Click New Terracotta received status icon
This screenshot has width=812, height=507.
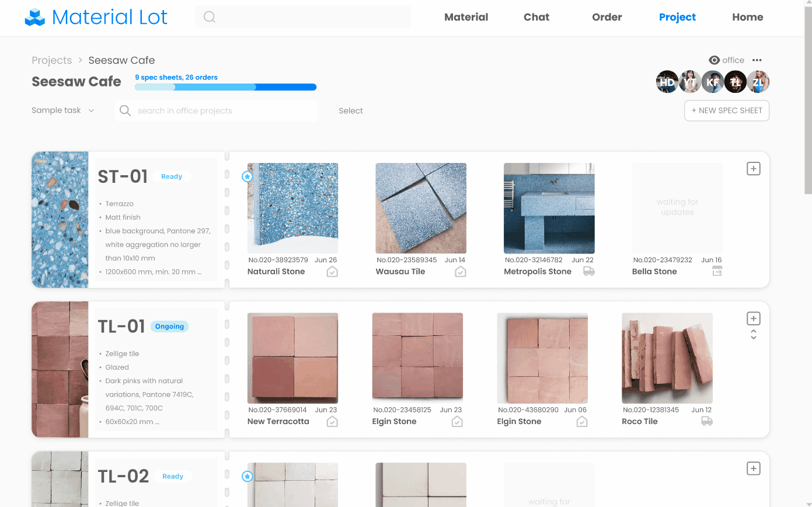click(332, 422)
